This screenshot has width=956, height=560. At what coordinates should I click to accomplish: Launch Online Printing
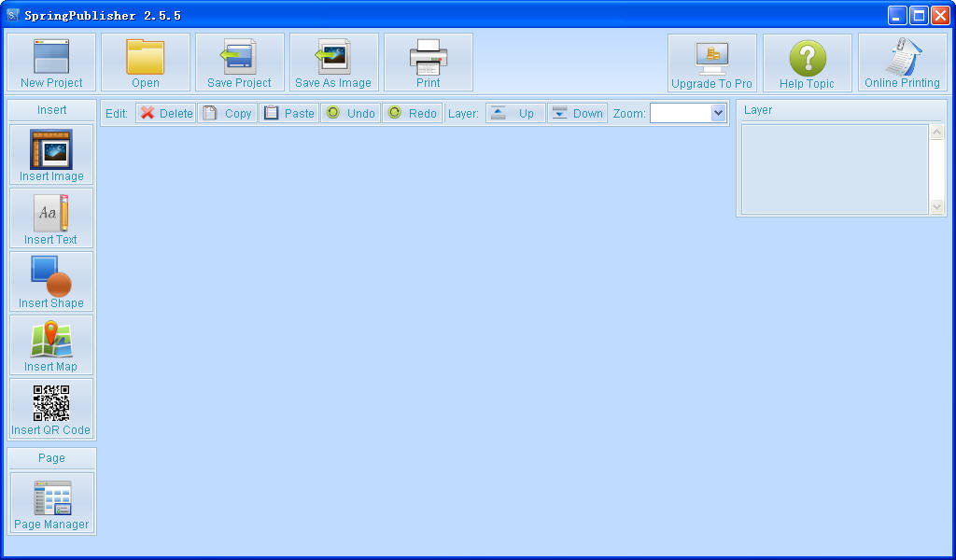point(903,63)
